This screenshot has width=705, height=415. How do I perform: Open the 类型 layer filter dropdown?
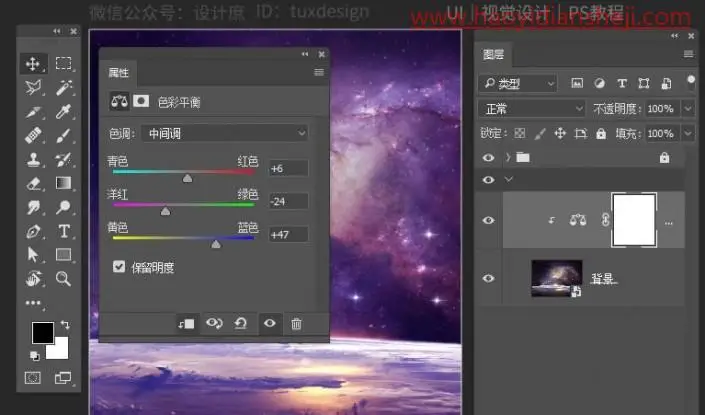click(518, 84)
